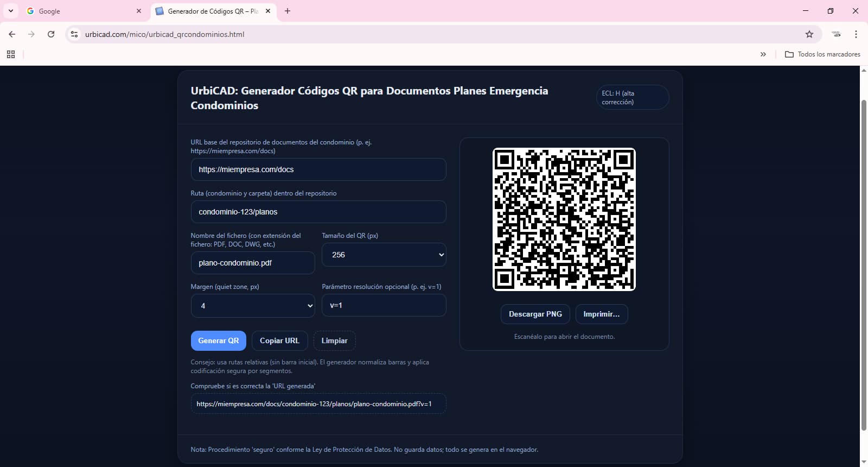The width and height of the screenshot is (868, 467).
Task: Click the Copiar URL button
Action: pos(279,340)
